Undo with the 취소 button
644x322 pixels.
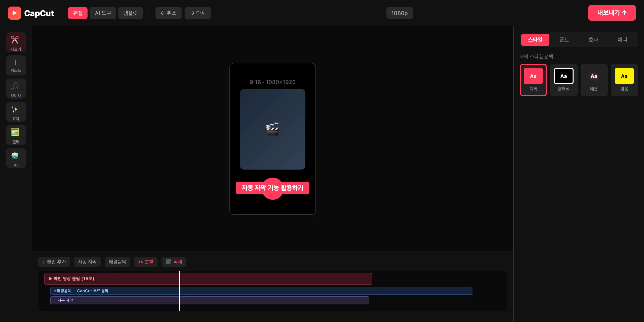[169, 13]
